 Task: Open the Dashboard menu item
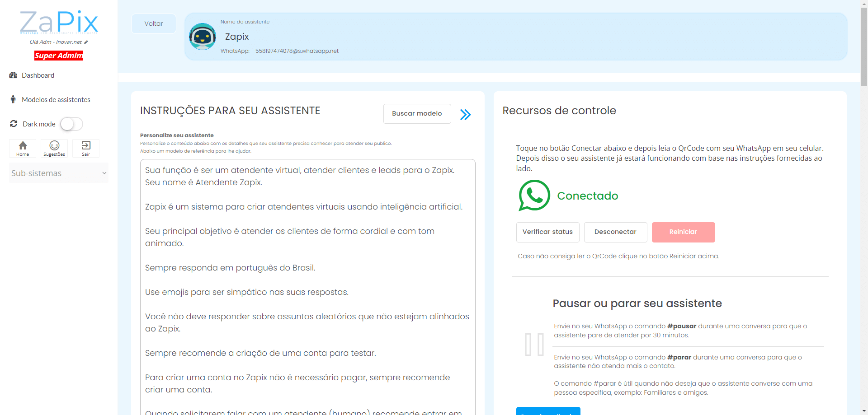coord(38,75)
